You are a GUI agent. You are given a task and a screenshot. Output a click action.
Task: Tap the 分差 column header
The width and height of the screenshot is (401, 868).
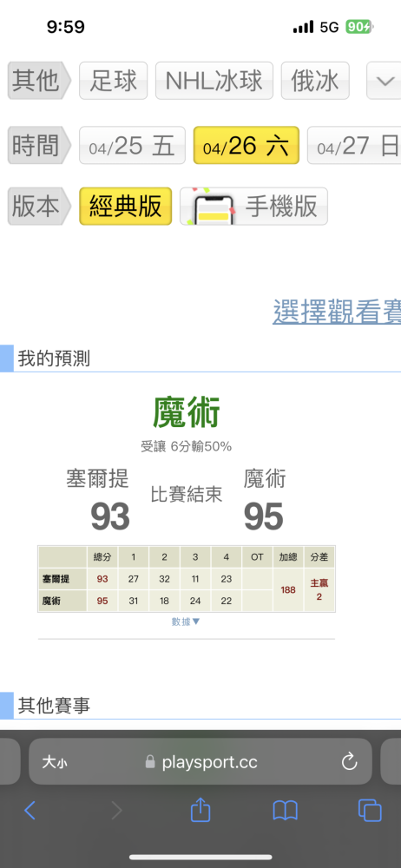[x=319, y=557]
